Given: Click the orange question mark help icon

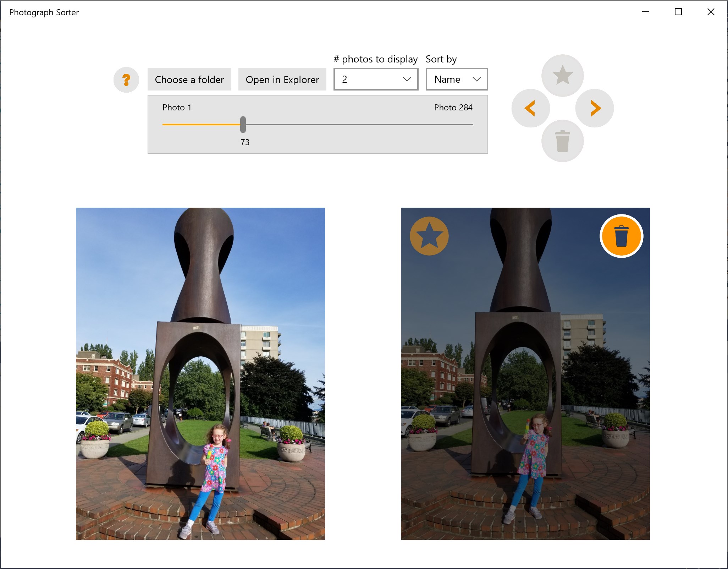Looking at the screenshot, I should (126, 80).
